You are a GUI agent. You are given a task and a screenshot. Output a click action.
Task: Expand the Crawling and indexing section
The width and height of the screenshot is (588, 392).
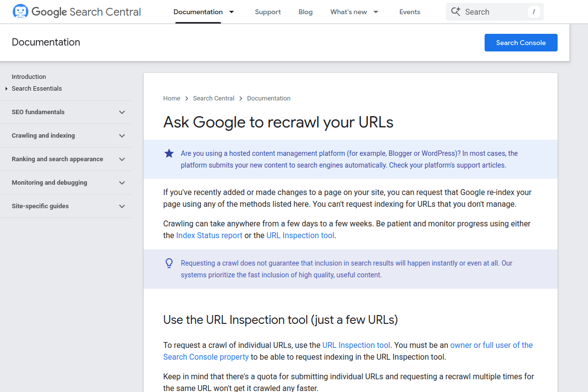coord(122,136)
